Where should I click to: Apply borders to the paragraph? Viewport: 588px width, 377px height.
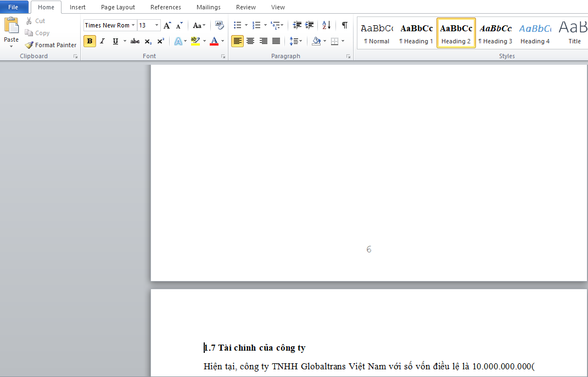[x=335, y=41]
